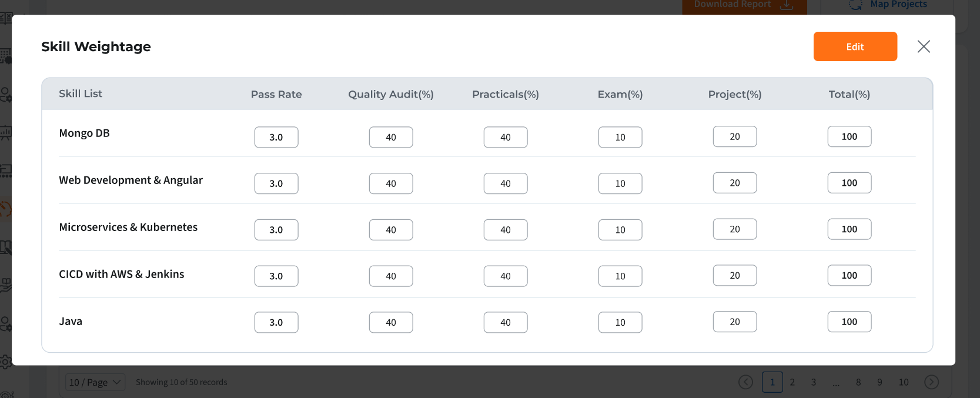980x398 pixels.
Task: Jump to page 8 of records
Action: (x=858, y=382)
